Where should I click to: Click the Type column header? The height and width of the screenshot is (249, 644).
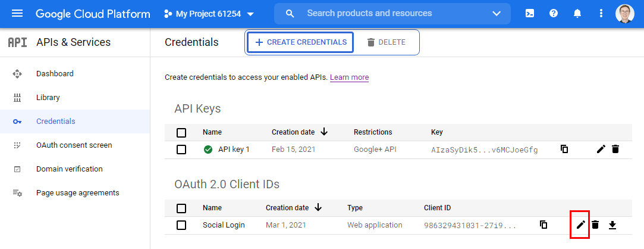355,208
